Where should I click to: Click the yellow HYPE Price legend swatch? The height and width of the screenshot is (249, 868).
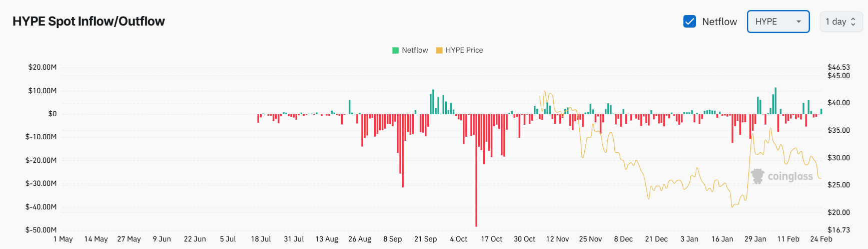439,50
